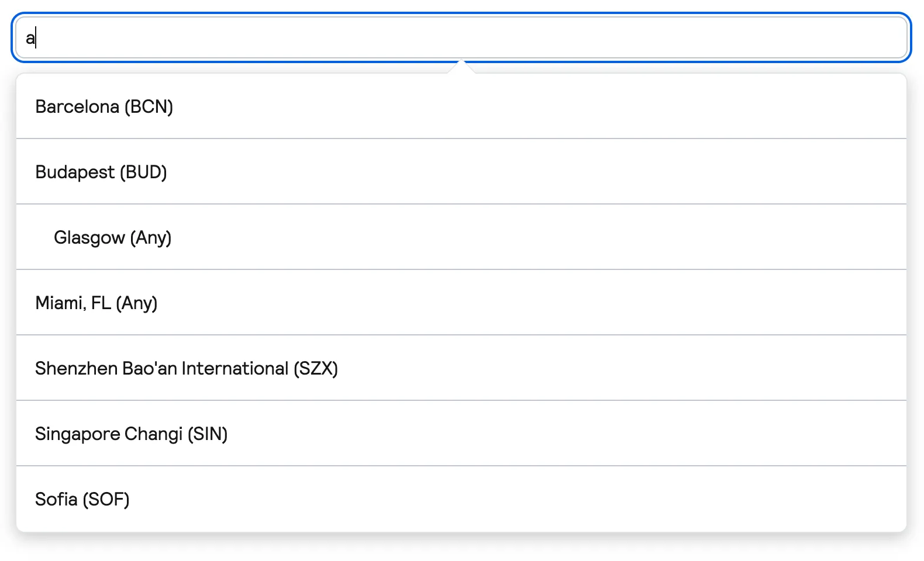This screenshot has height=561, width=924.
Task: Select Barcelona (BCN) from suggestions
Action: (x=104, y=107)
